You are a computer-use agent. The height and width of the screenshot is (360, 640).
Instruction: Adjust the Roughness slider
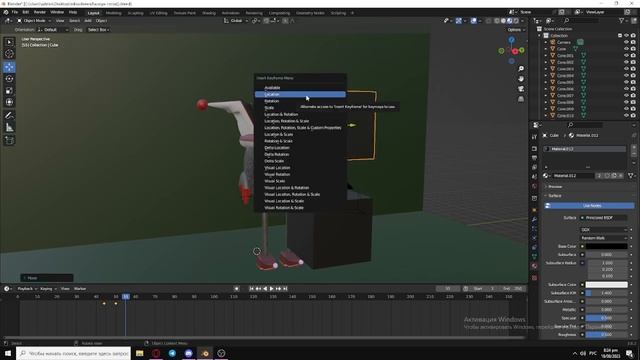coord(607,335)
